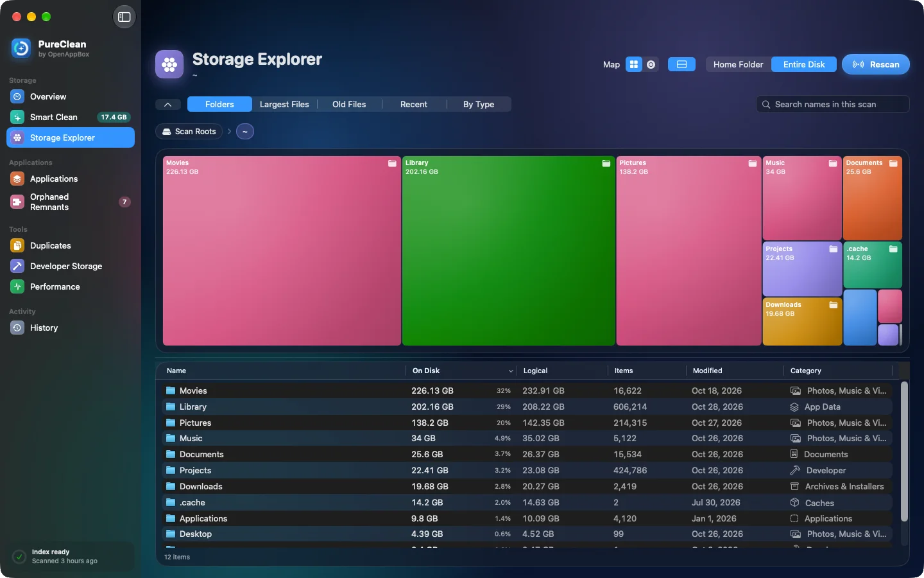Sort list by the Name column
Image resolution: width=924 pixels, height=578 pixels.
pyautogui.click(x=176, y=371)
